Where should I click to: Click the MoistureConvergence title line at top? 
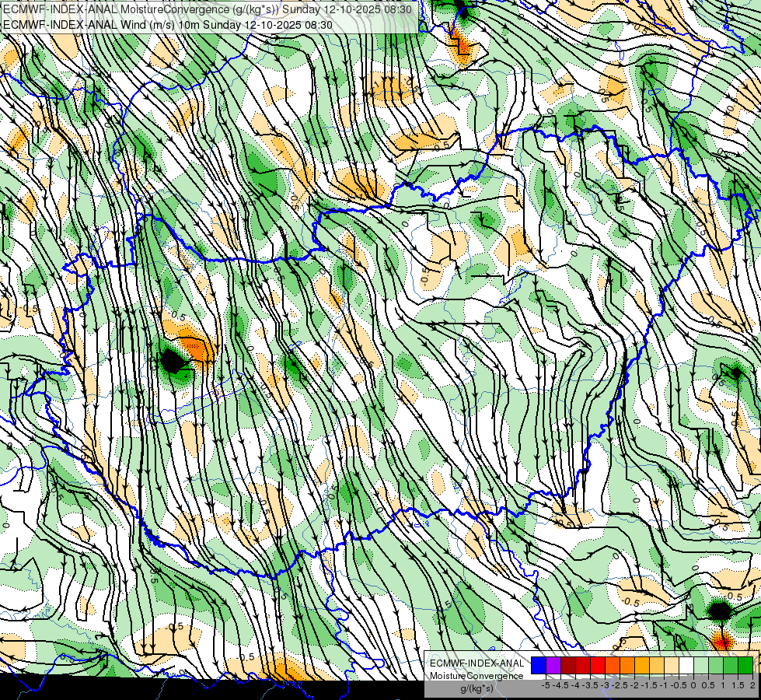208,9
